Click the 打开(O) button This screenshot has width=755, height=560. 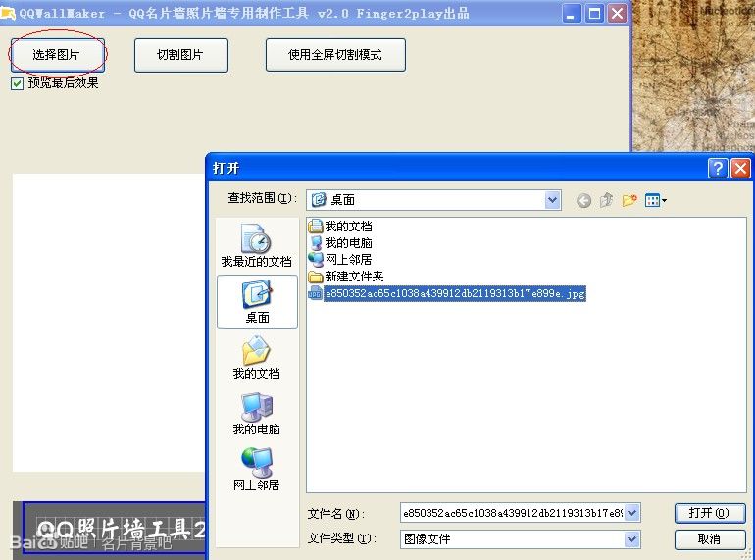click(710, 513)
